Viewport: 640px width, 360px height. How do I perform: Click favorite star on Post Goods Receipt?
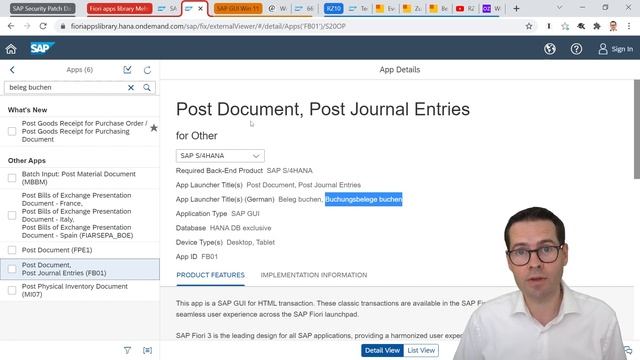pos(154,128)
